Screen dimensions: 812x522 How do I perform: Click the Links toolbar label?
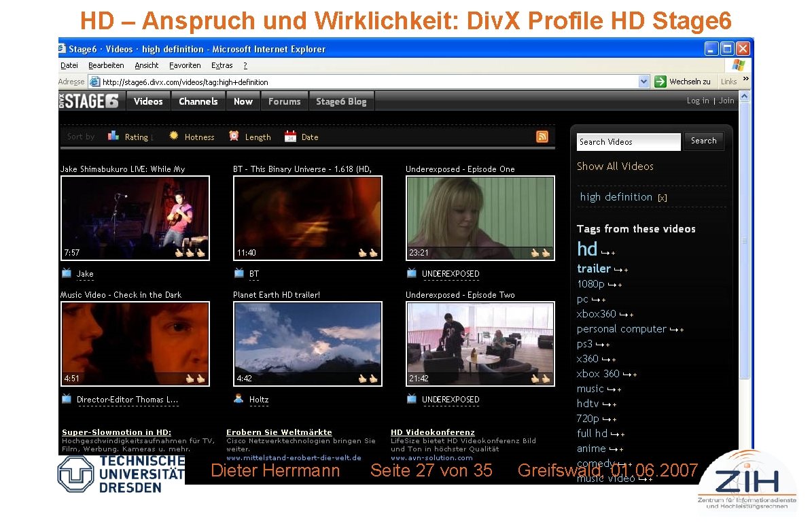click(728, 82)
